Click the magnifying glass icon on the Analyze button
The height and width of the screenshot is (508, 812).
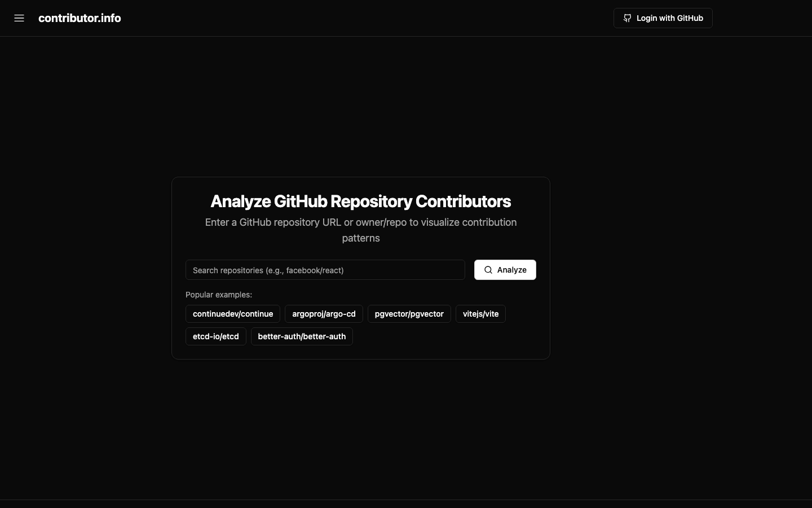[x=488, y=270]
